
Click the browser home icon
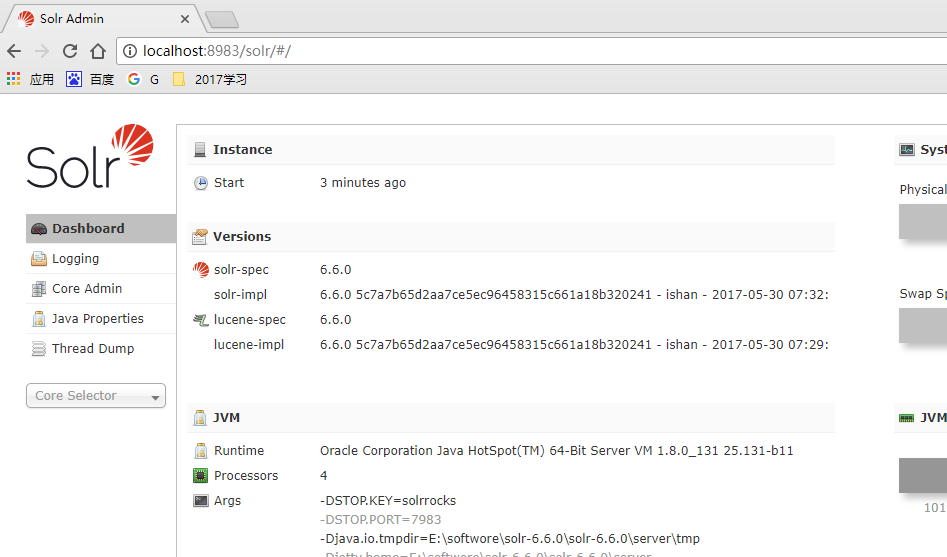98,51
